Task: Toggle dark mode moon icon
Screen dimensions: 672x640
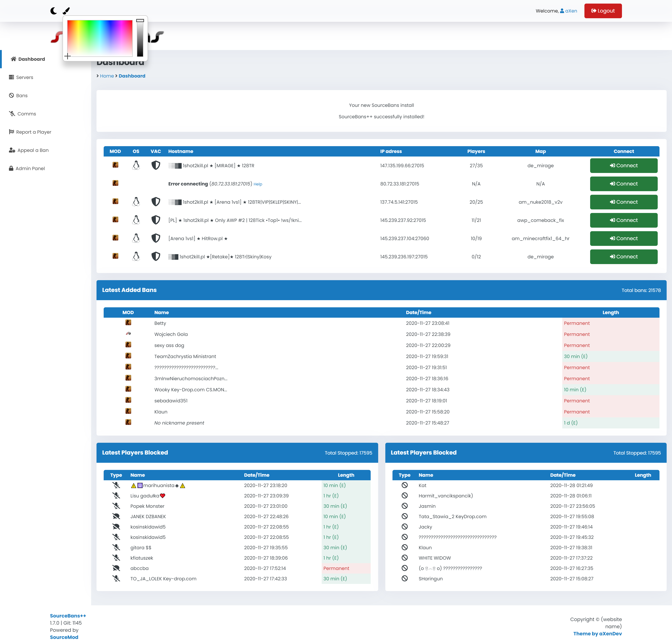Action: [53, 11]
